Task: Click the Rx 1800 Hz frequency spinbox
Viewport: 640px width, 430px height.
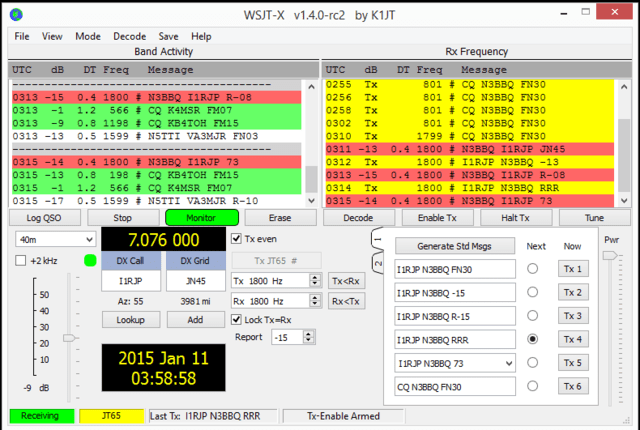Action: (x=276, y=301)
